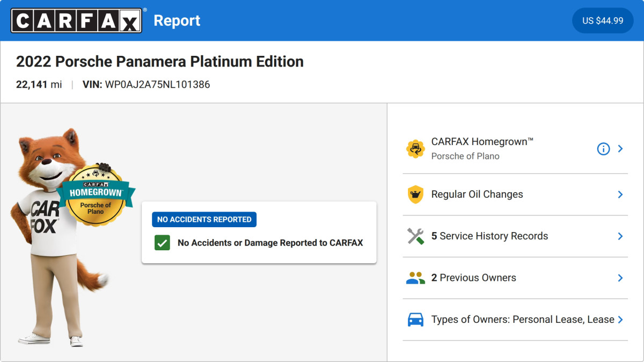Click the No Accidents Reported blue badge
Screen dimensions: 644x362
click(204, 219)
